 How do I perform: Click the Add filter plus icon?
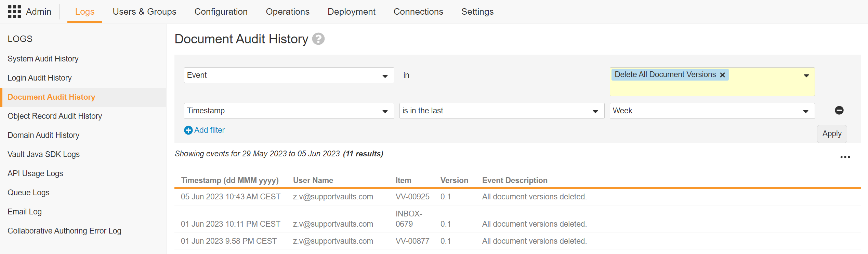pos(188,130)
